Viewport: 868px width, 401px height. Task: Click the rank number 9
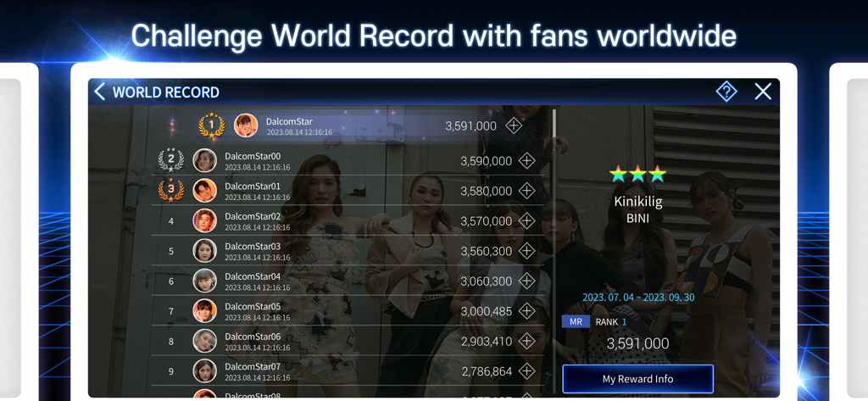point(171,371)
